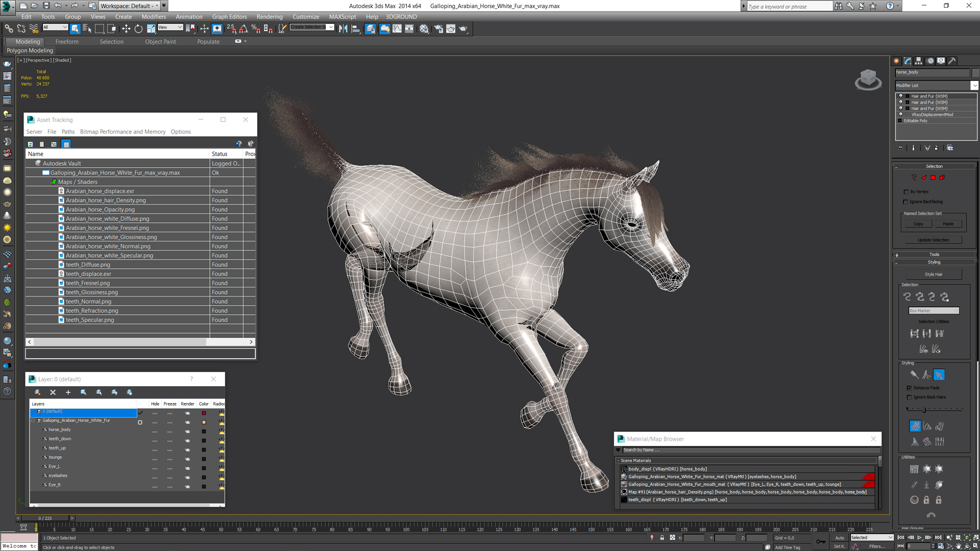Click the Mirror tool icon
Screen dimensions: 980x551
pyautogui.click(x=343, y=29)
